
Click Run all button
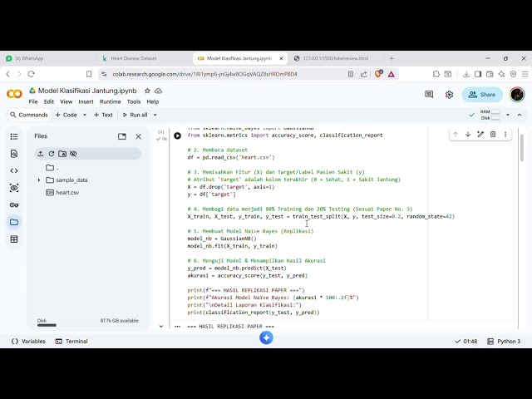coord(135,115)
